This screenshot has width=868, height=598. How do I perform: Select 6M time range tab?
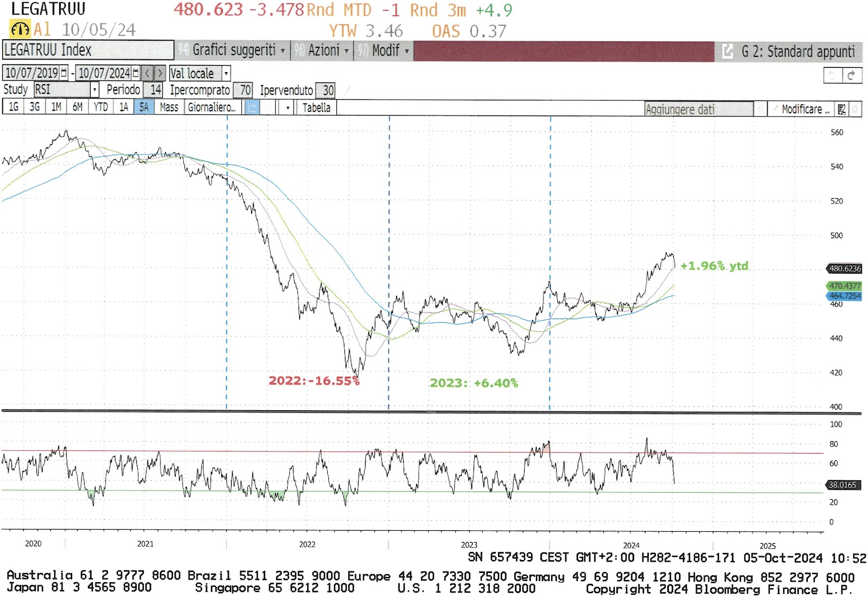[78, 107]
